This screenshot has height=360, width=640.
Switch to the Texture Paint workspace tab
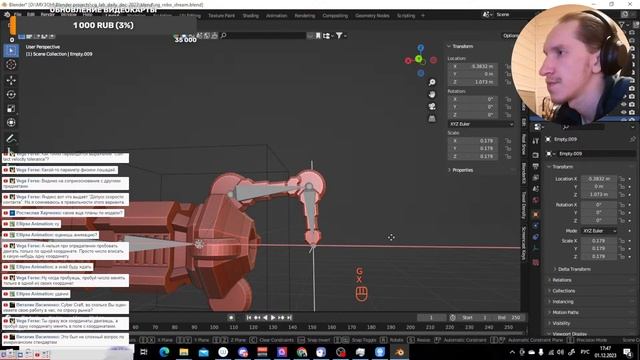(221, 16)
